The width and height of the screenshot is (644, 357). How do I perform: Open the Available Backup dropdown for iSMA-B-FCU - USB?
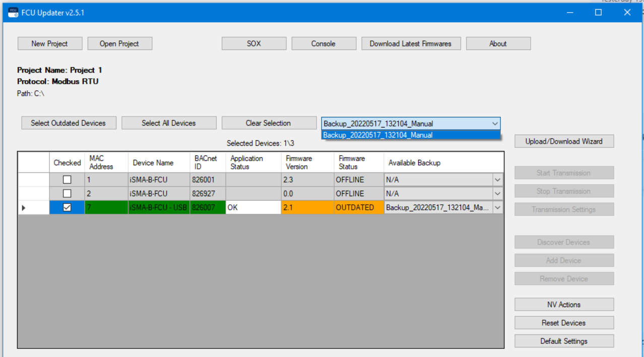coord(497,207)
